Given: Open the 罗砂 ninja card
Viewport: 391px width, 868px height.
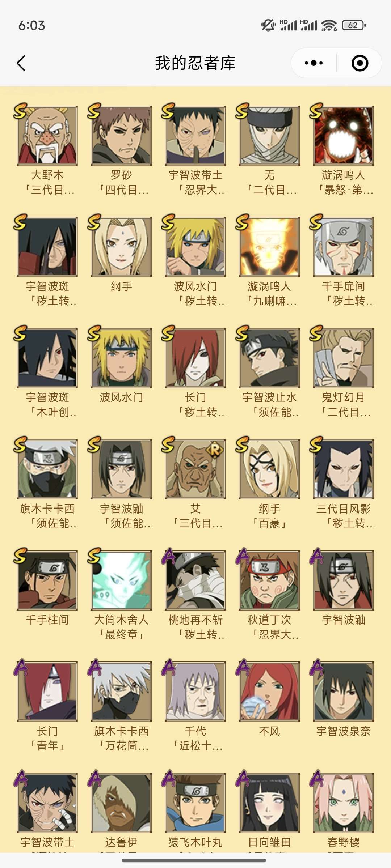Looking at the screenshot, I should 121,136.
